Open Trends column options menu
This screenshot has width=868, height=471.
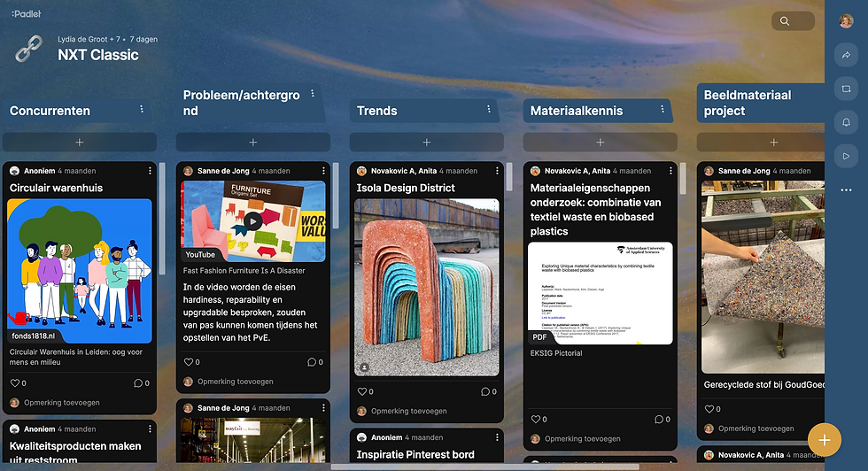(489, 109)
